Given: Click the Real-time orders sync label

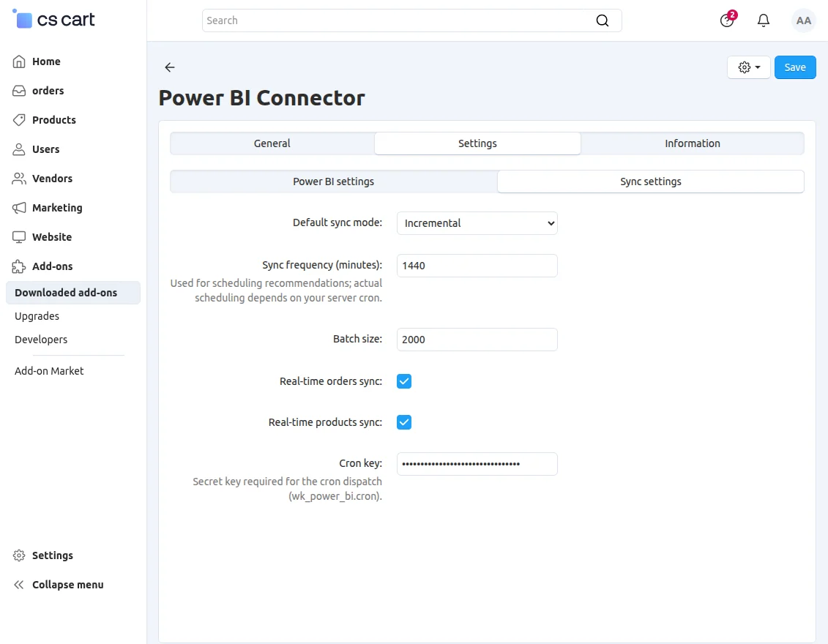Looking at the screenshot, I should pos(331,381).
